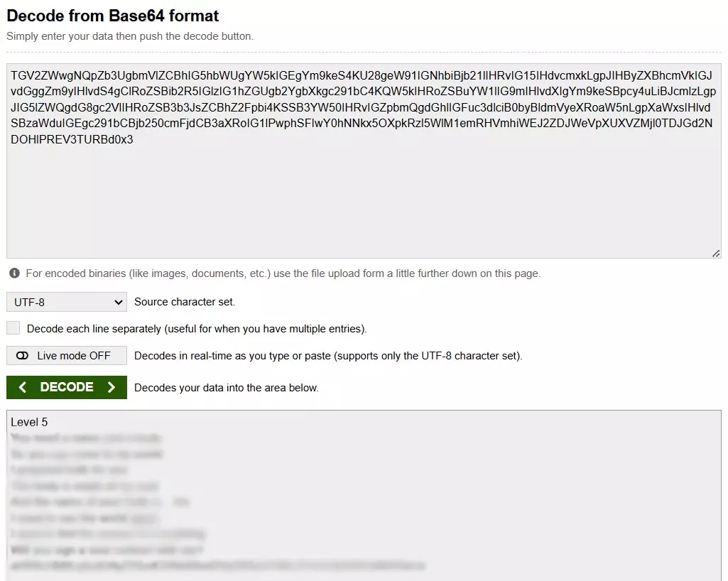Click the arrow on the UTF-8 selector

[x=119, y=302]
